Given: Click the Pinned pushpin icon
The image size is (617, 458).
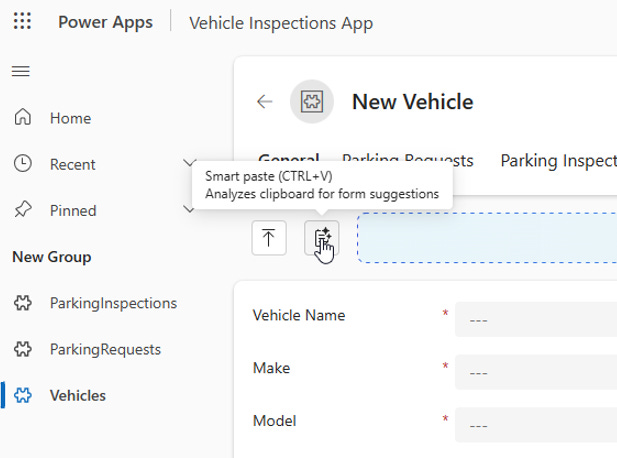Looking at the screenshot, I should coord(22,210).
